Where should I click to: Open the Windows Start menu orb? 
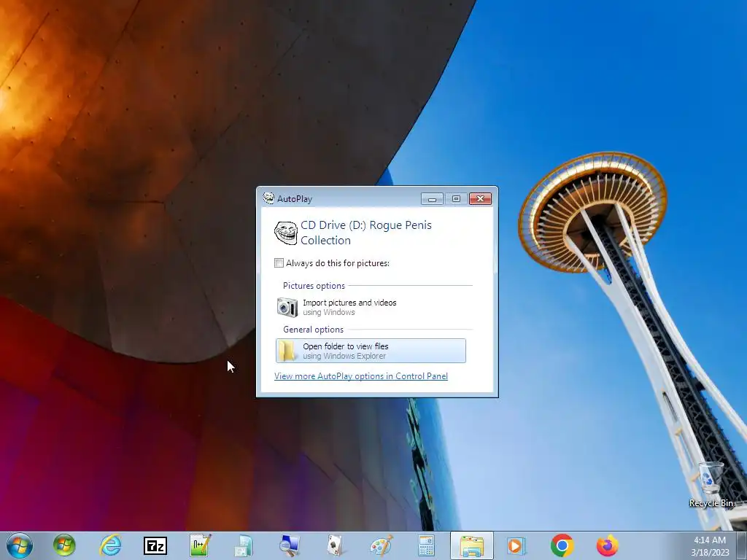pyautogui.click(x=20, y=545)
